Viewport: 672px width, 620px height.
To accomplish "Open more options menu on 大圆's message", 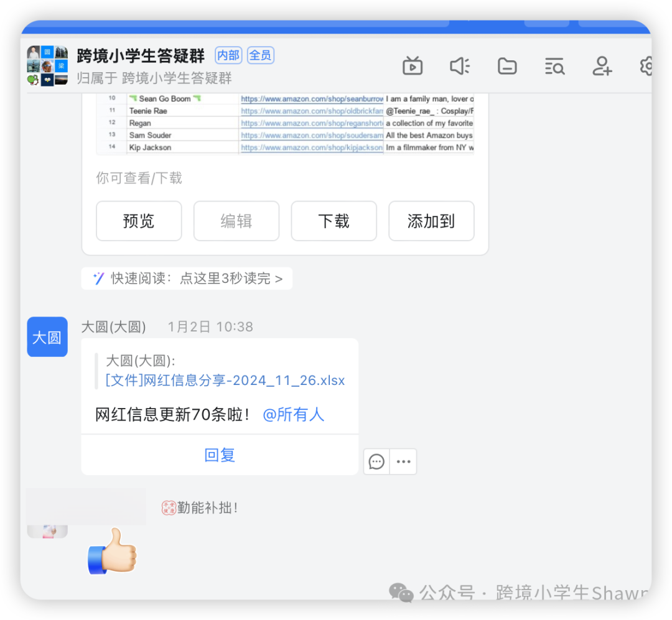I will point(403,461).
